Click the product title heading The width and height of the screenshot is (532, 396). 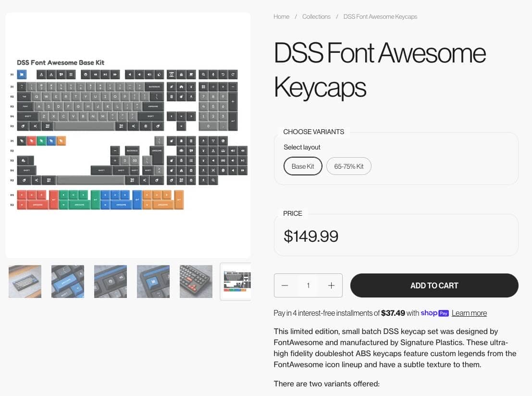pos(380,70)
